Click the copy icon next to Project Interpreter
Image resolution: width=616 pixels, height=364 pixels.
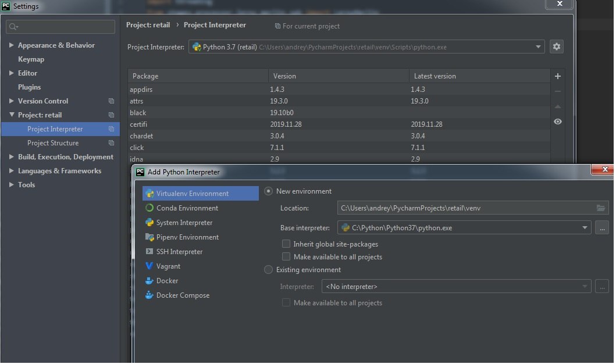tap(112, 129)
